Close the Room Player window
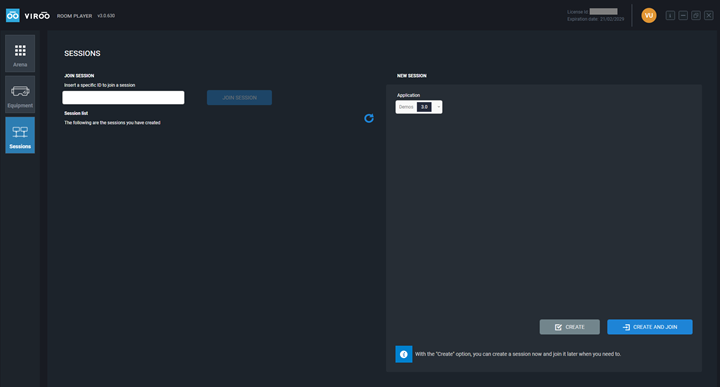The width and height of the screenshot is (720, 387). coord(709,16)
